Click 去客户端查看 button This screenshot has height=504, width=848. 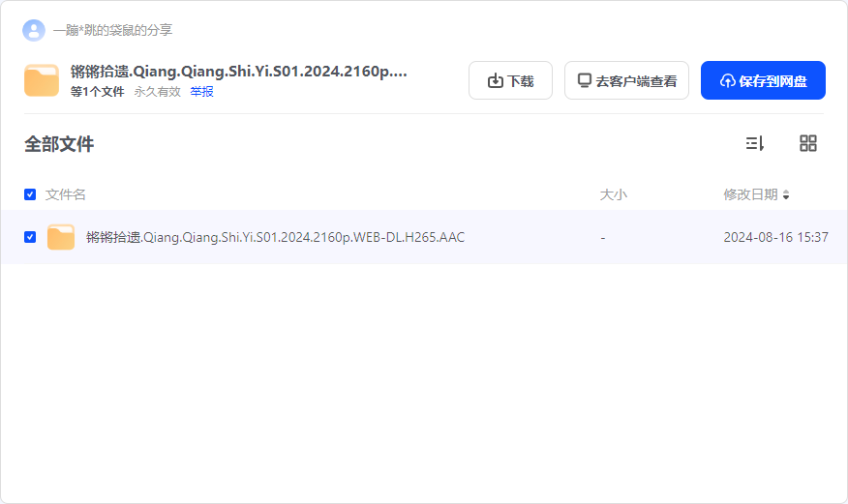coord(627,80)
